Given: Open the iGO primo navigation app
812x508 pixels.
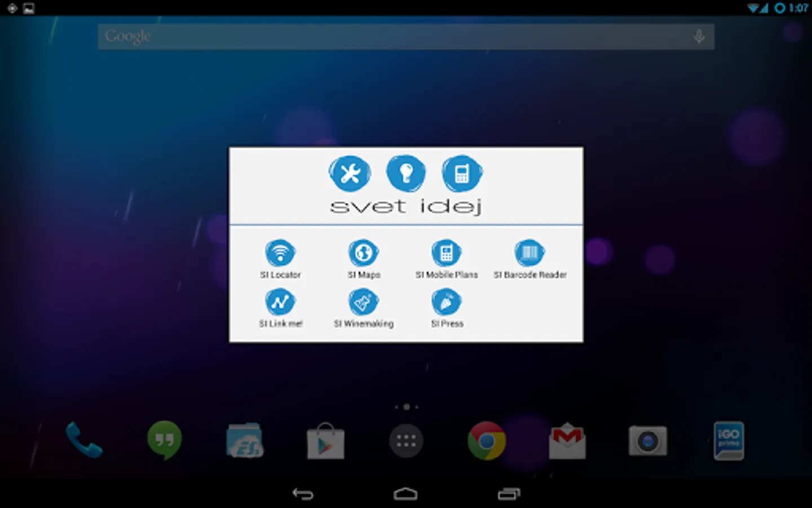Looking at the screenshot, I should (728, 441).
